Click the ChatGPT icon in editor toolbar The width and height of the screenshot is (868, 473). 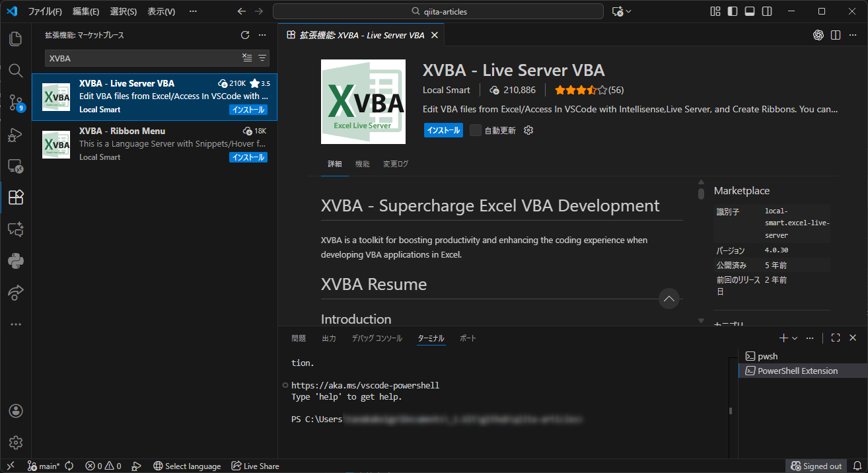(818, 35)
